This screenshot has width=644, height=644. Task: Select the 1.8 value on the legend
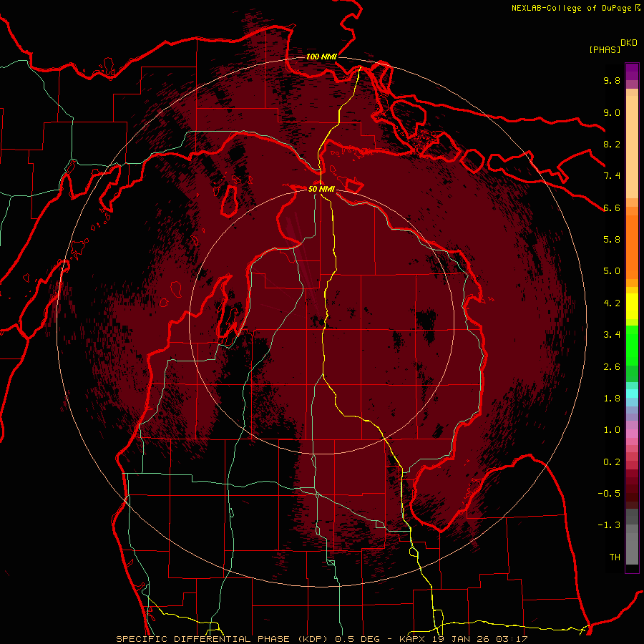[x=612, y=399]
